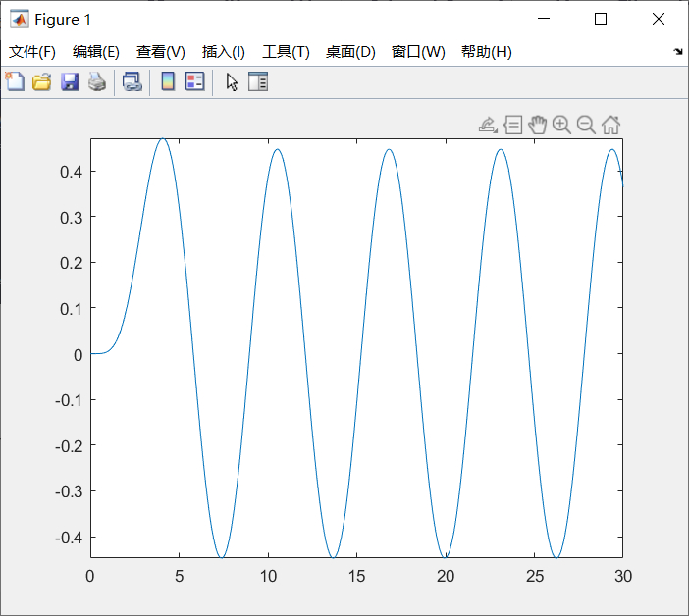The width and height of the screenshot is (689, 616).
Task: Enable the data tips icon above the axes
Action: pos(512,126)
